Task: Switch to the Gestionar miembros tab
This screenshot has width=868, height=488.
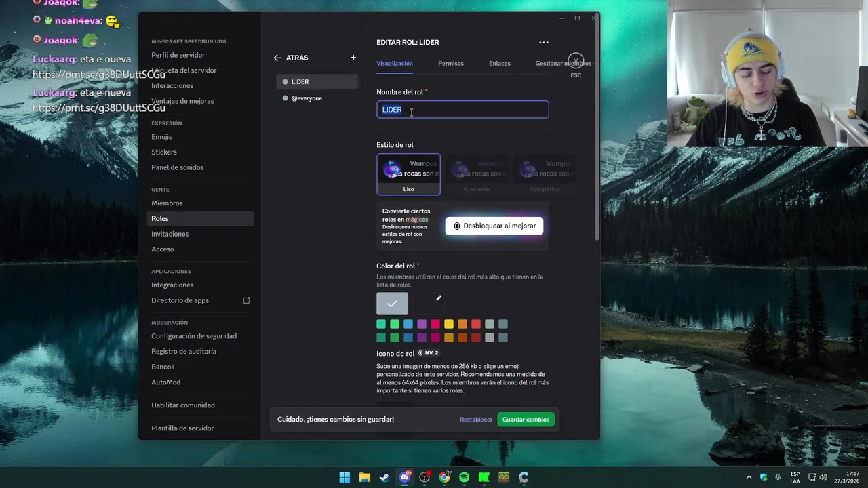Action: [x=564, y=63]
